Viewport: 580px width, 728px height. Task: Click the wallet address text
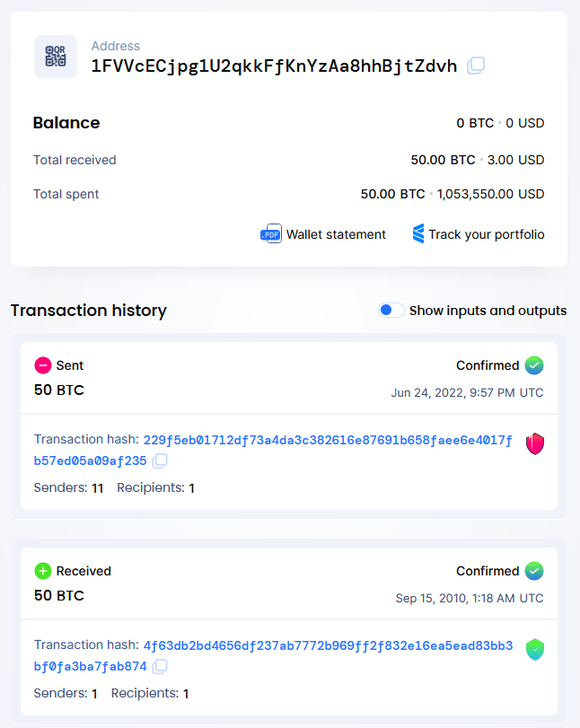[x=274, y=66]
